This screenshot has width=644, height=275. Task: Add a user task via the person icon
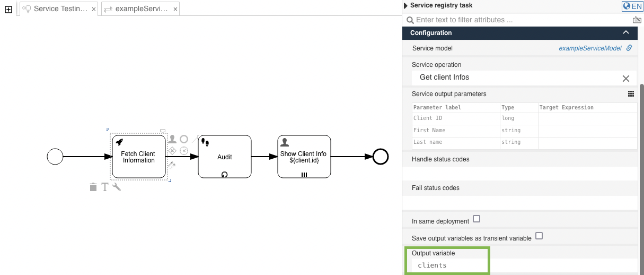click(172, 139)
